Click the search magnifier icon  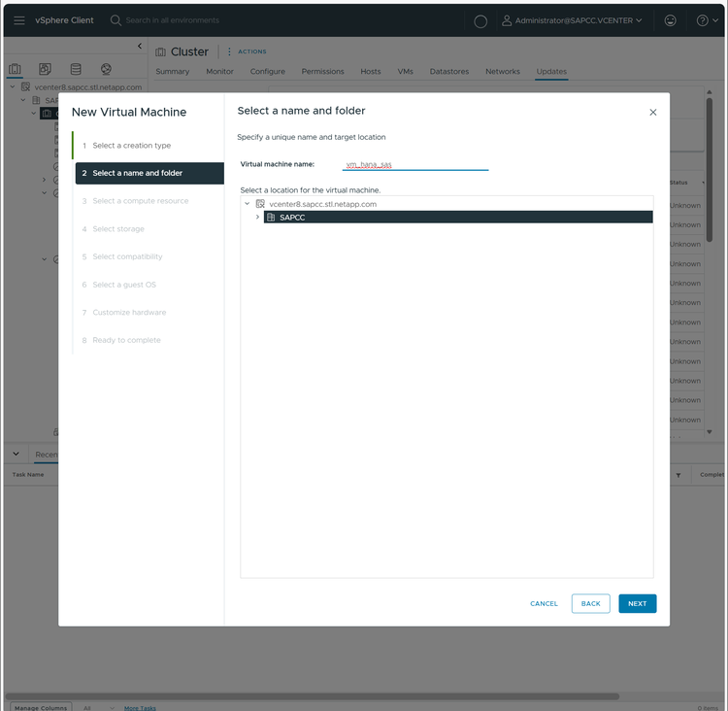pyautogui.click(x=116, y=20)
